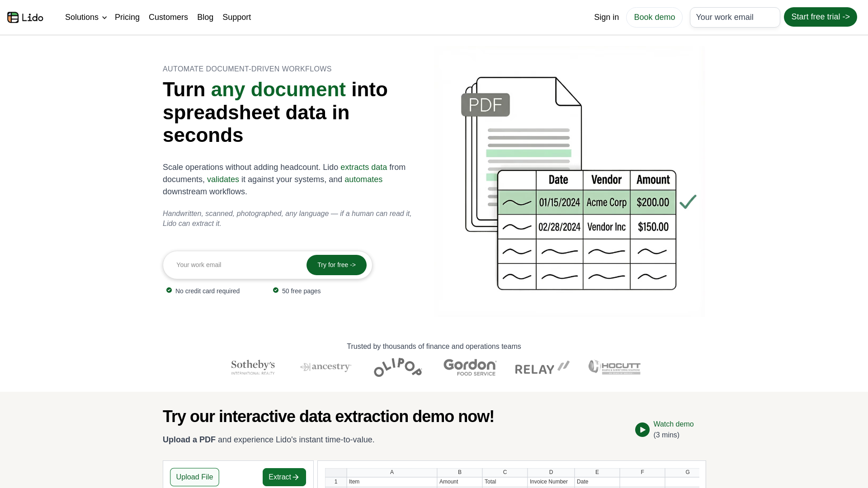Viewport: 868px width, 488px height.
Task: Select column F header in spreadsheet
Action: (642, 472)
